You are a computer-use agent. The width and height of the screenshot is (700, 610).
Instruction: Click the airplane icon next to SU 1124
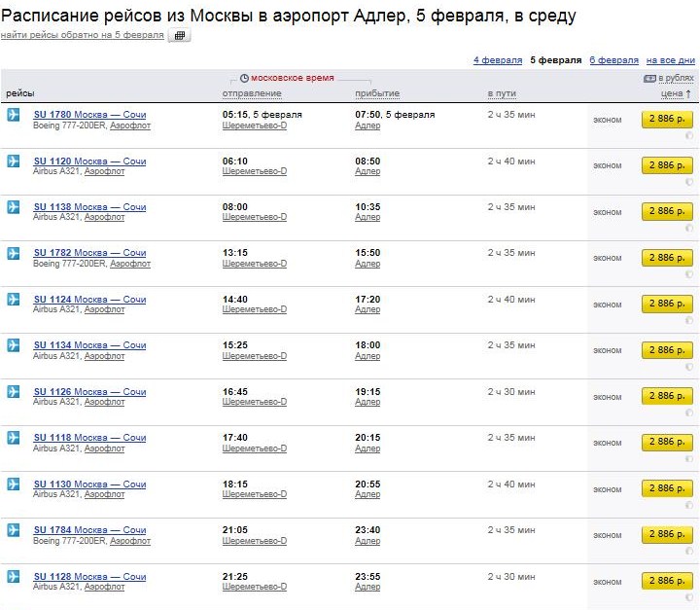click(x=14, y=300)
